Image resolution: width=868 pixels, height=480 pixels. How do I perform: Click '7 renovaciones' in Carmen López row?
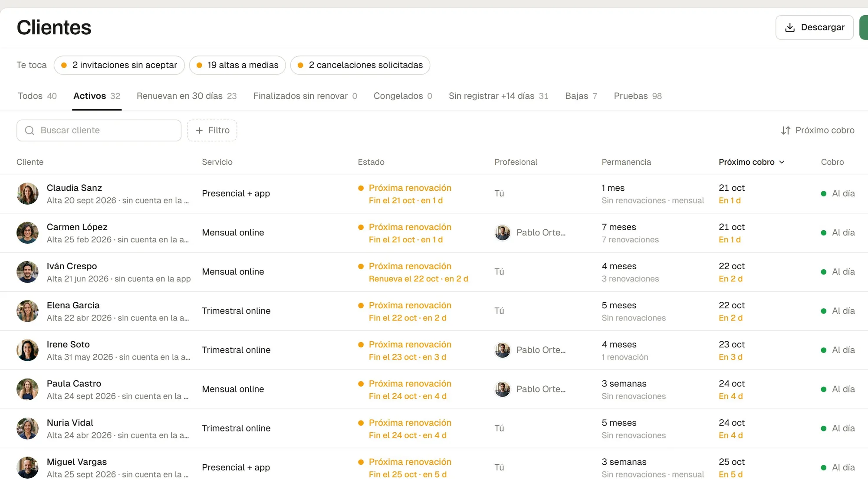pos(630,240)
